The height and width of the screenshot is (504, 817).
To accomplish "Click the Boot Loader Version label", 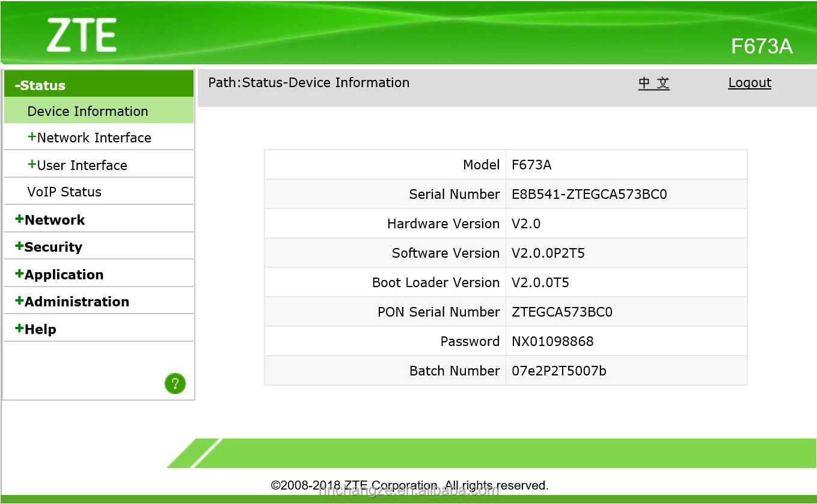I will [x=436, y=282].
